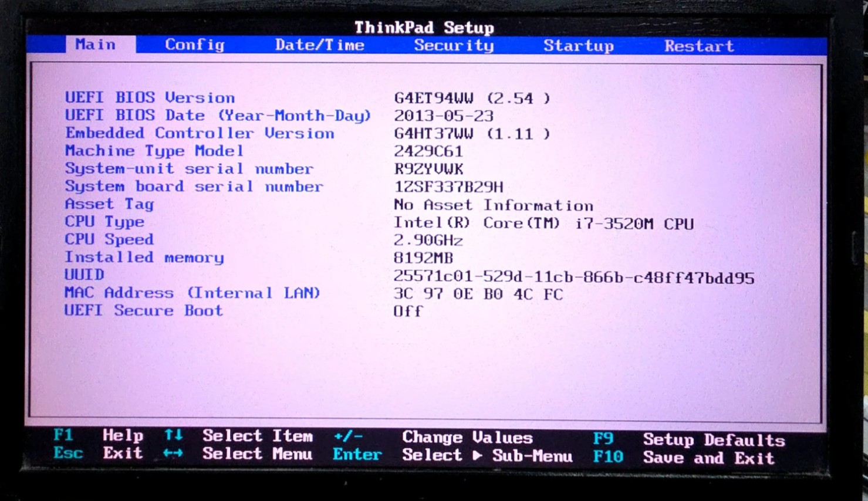Select the machine model value 2429C61
Screen dimensions: 868x501
[x=428, y=151]
